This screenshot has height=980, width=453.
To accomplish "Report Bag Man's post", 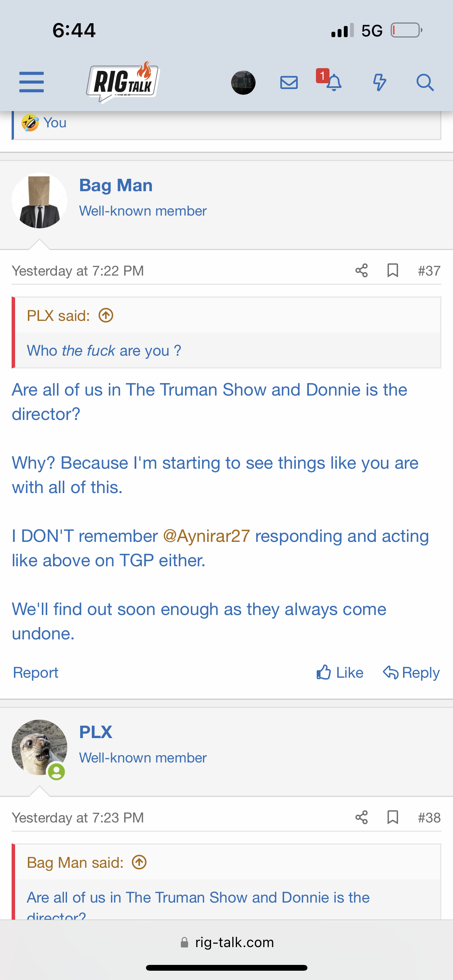I will (36, 673).
